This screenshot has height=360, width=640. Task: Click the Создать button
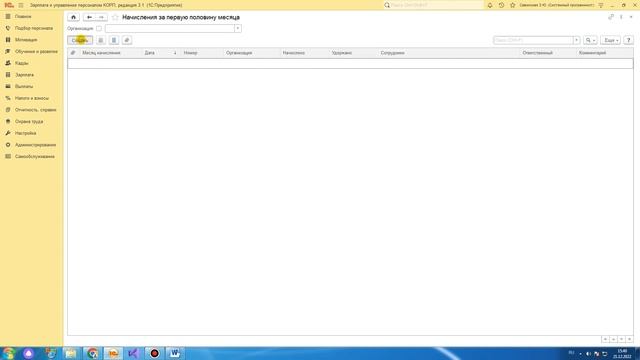point(80,40)
